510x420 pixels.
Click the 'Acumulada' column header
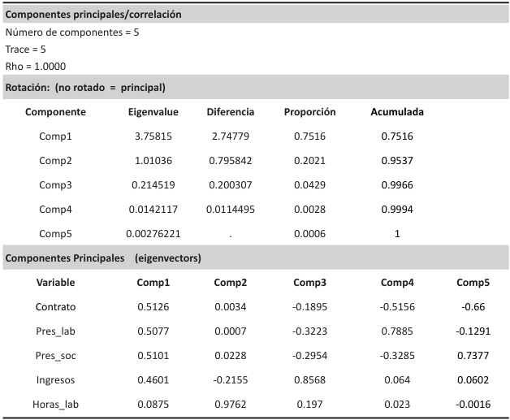397,112
